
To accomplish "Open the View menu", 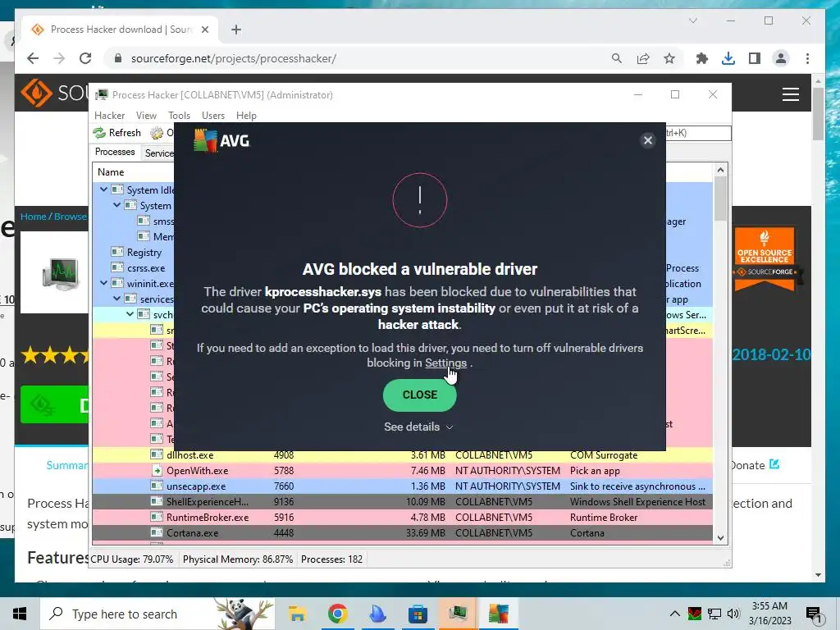I will pyautogui.click(x=146, y=115).
